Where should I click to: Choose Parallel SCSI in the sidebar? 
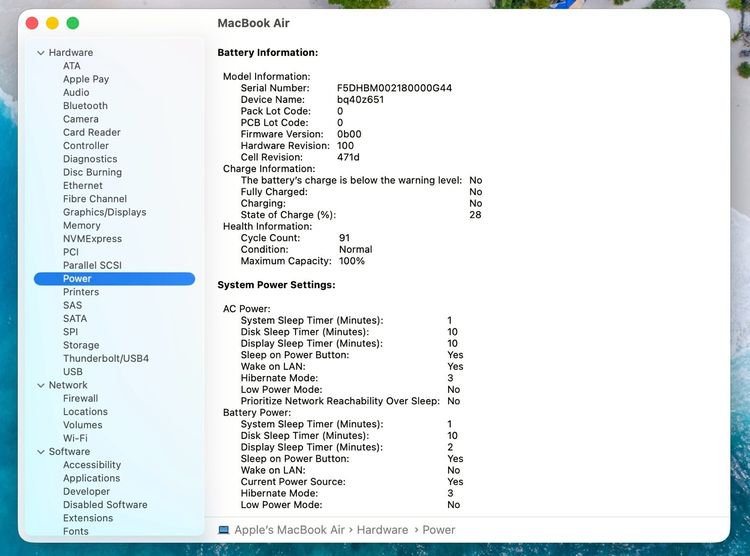coord(92,266)
